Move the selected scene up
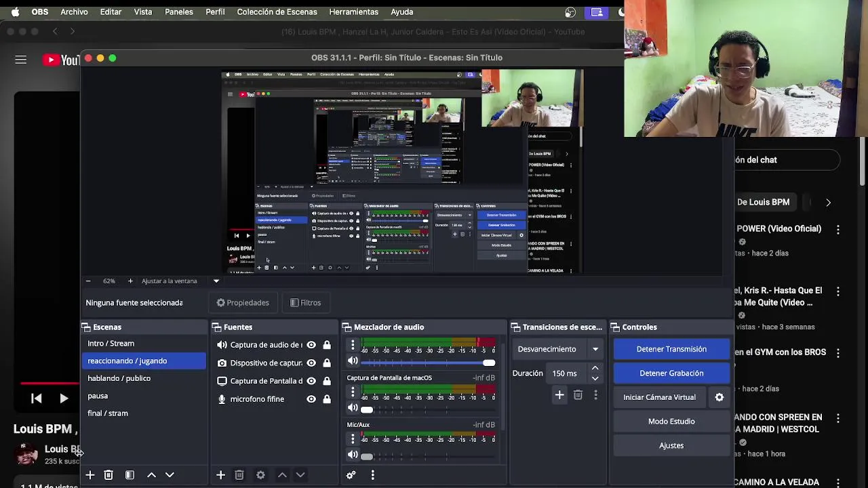 151,475
